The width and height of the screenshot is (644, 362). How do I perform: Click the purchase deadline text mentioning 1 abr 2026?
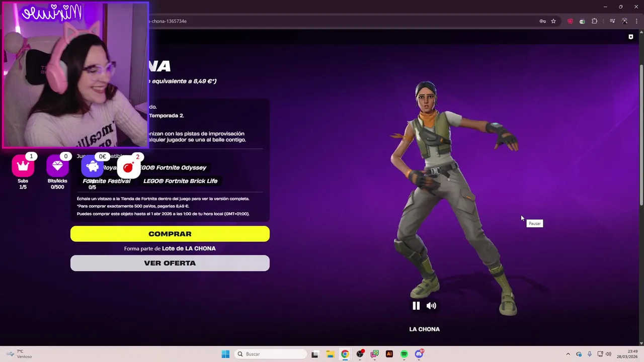point(163,214)
